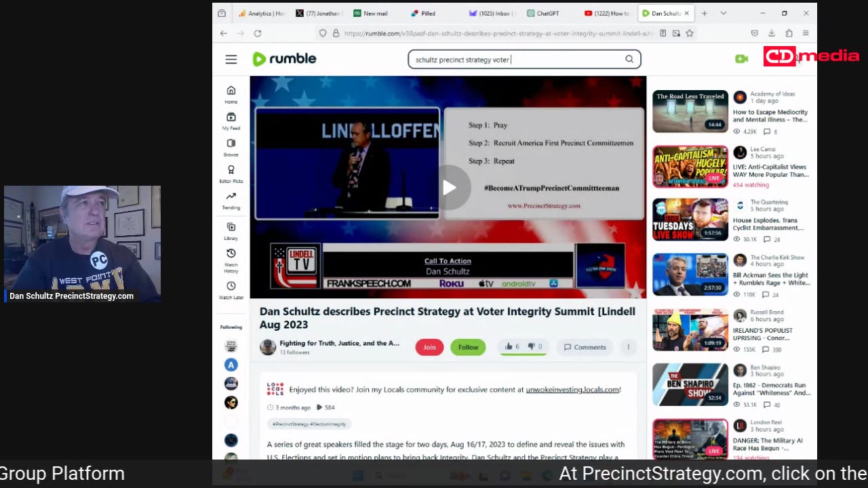This screenshot has width=868, height=488.
Task: Reload the page in browser
Action: tap(258, 33)
